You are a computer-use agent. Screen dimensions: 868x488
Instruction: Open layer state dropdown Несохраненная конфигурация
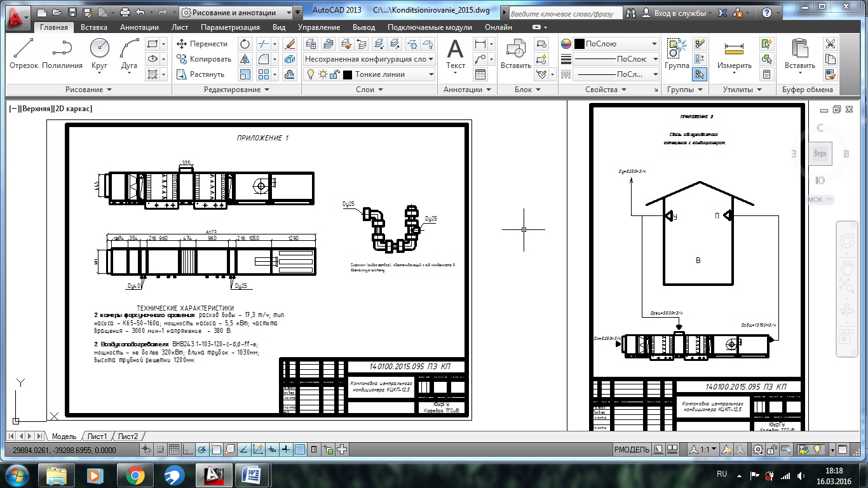click(369, 59)
